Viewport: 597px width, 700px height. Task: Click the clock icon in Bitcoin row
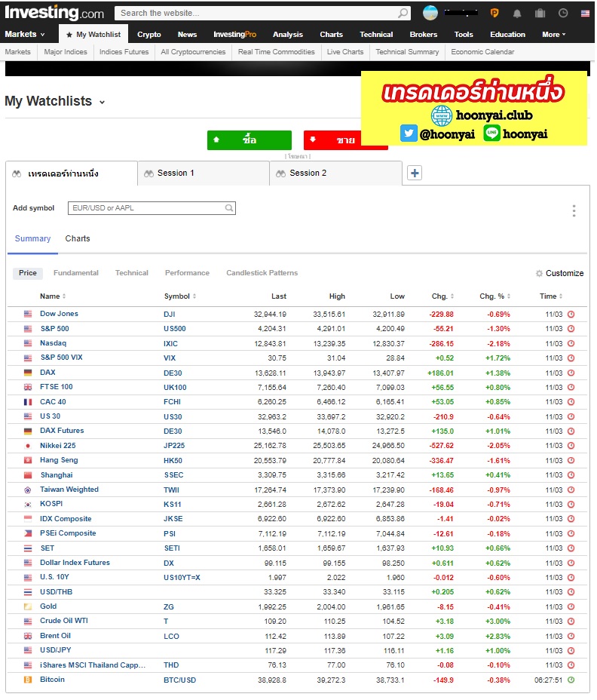coord(571,680)
